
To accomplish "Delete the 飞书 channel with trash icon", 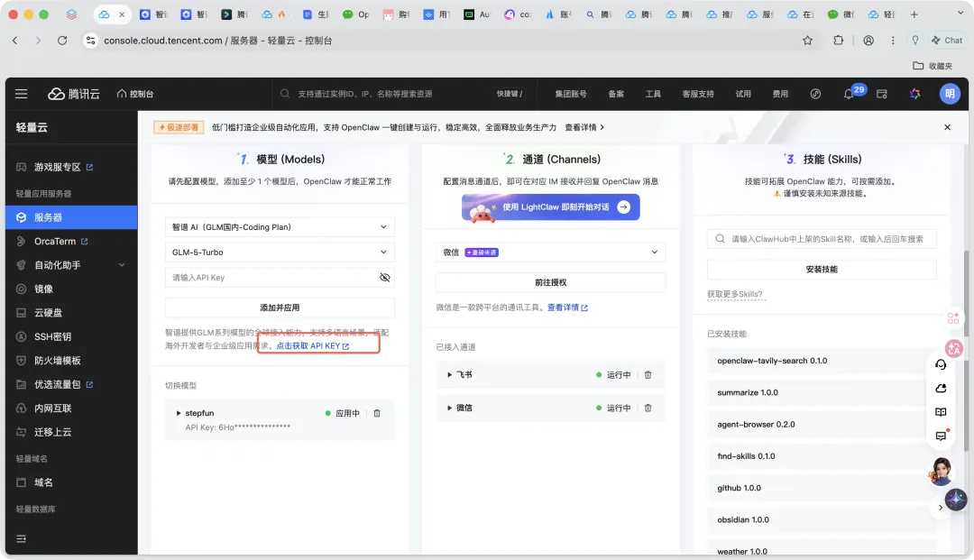I will [x=648, y=375].
